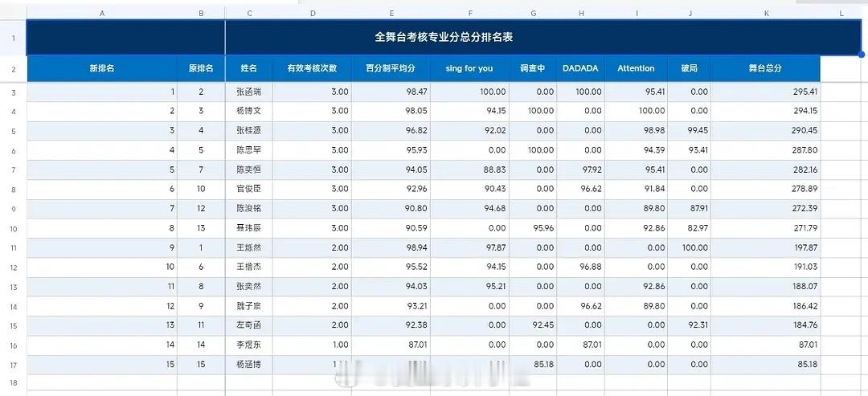Click the name cell 陈奕恒

pyautogui.click(x=249, y=169)
